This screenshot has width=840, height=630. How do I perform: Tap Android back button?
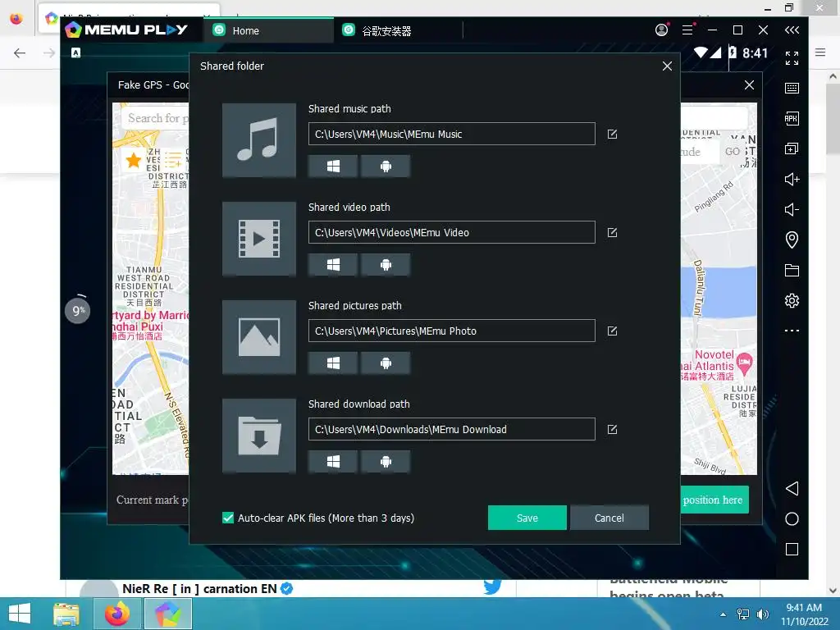coord(792,488)
